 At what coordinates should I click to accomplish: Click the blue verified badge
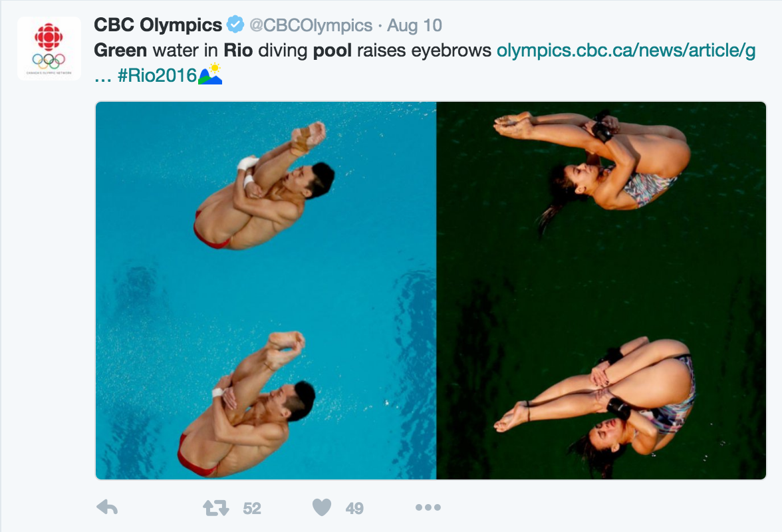[x=235, y=25]
